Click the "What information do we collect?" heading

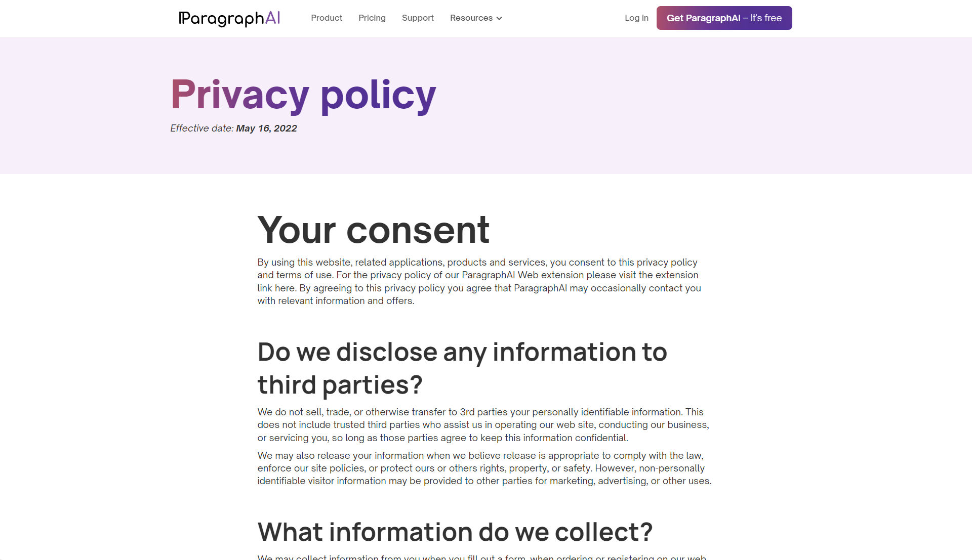tap(455, 532)
